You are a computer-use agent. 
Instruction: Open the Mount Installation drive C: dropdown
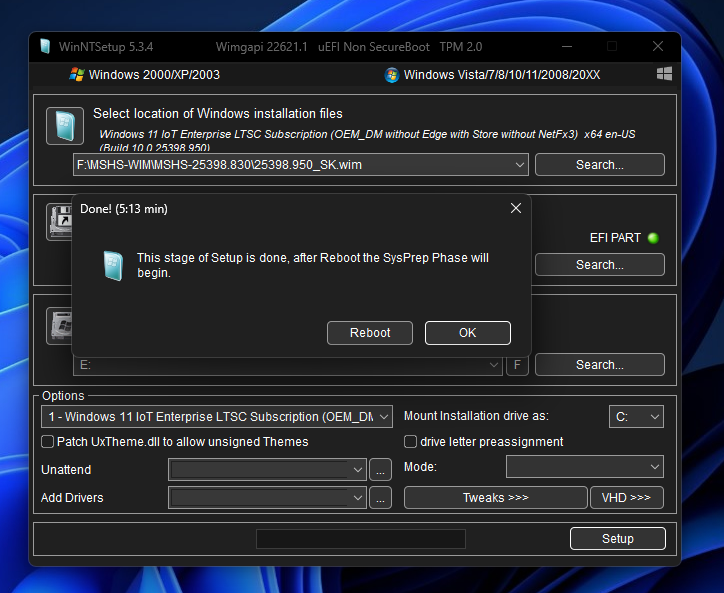[x=636, y=417]
